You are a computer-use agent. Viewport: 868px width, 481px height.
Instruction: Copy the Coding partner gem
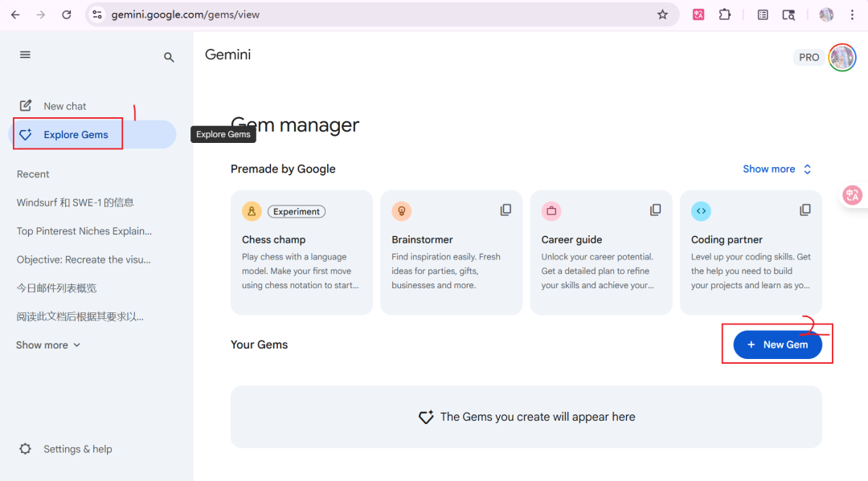pyautogui.click(x=805, y=210)
